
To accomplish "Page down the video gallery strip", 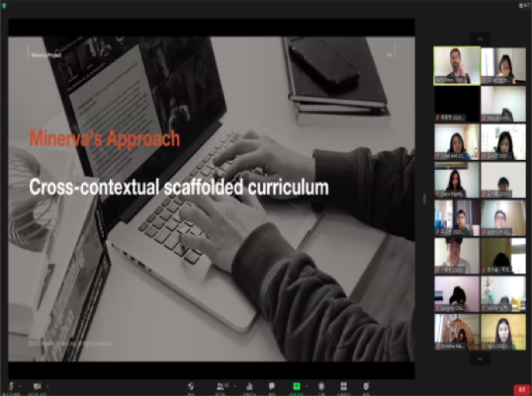I will [x=480, y=359].
